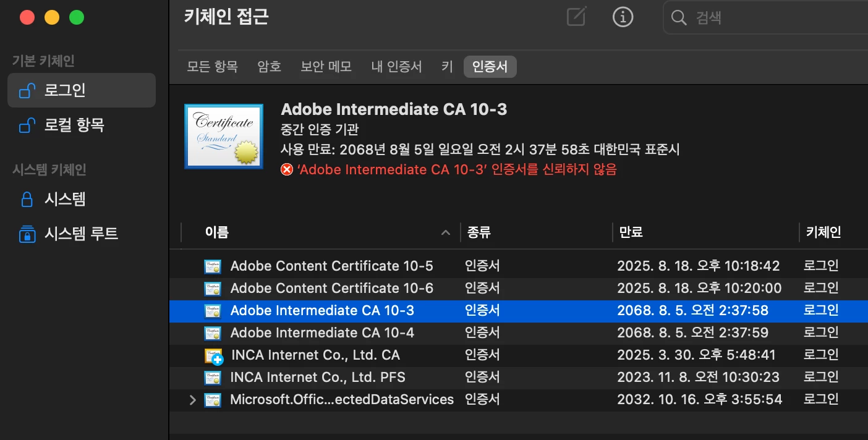This screenshot has height=440, width=868.
Task: Select INCA Internet Co., Ltd. PFS name
Action: click(x=318, y=378)
